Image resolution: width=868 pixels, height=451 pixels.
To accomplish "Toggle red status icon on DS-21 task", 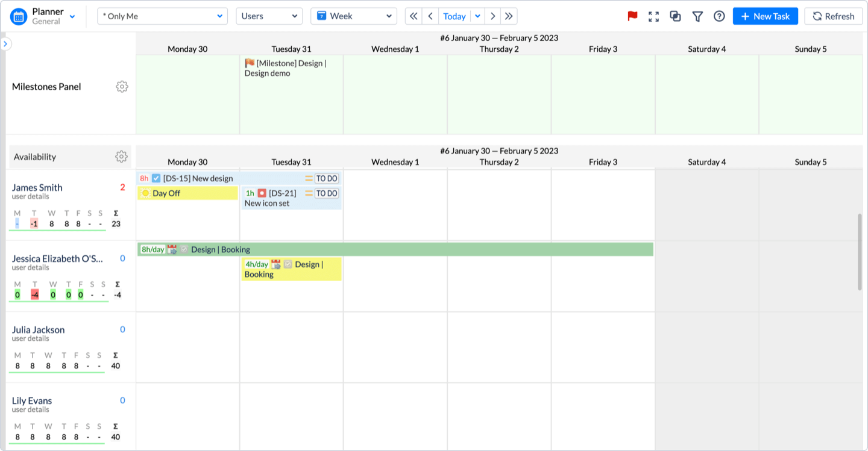I will click(x=262, y=193).
